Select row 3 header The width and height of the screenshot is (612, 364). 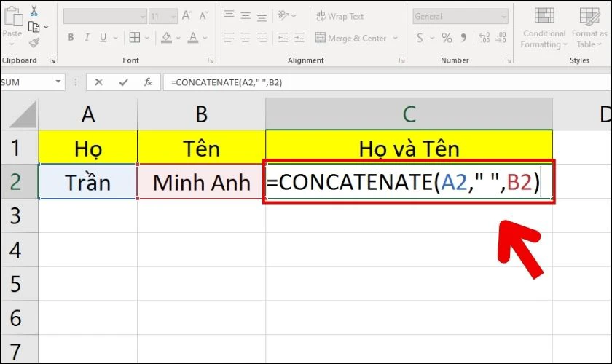[19, 216]
